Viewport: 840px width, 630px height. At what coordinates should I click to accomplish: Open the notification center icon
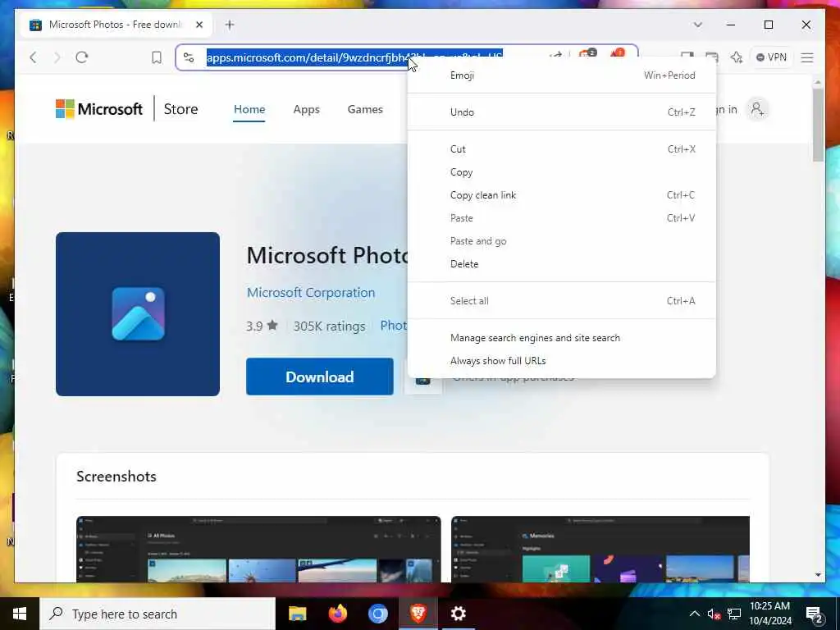click(x=814, y=614)
